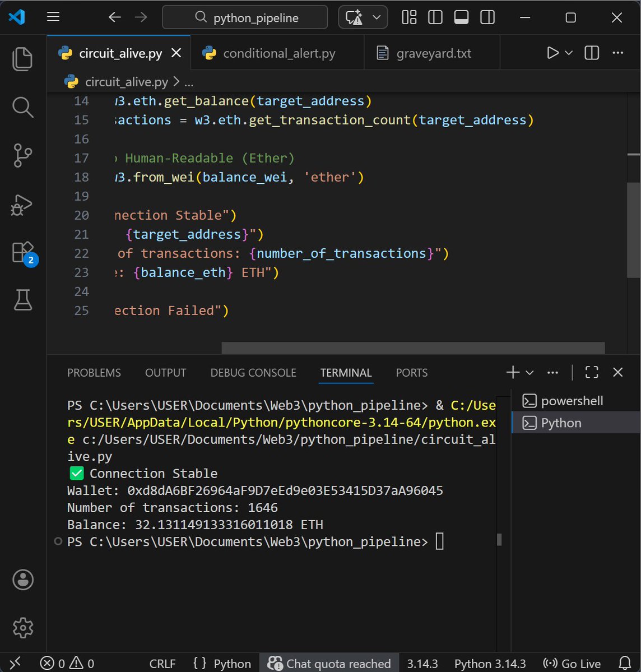
Task: Open the editor More Actions menu
Action: point(618,53)
